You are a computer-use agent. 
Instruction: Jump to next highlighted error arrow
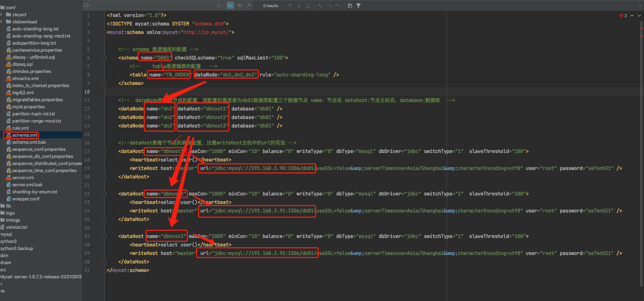pyautogui.click(x=639, y=16)
